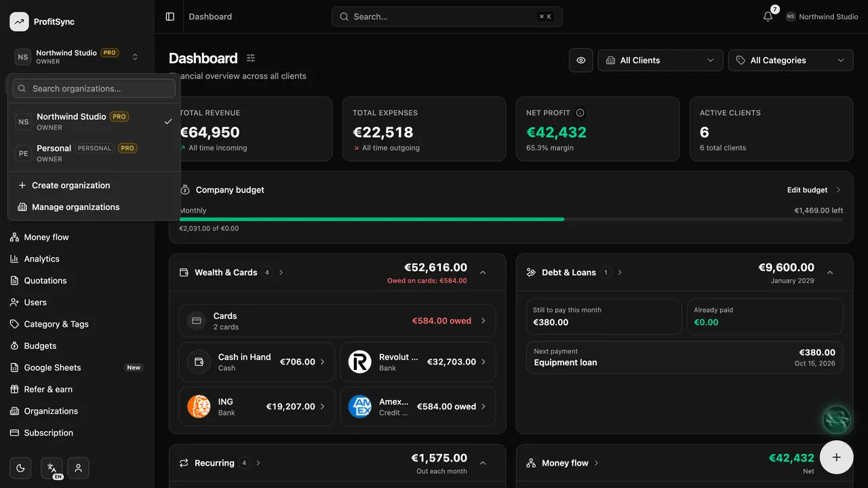Click the top Search bar
This screenshot has width=868, height=488.
(x=447, y=16)
